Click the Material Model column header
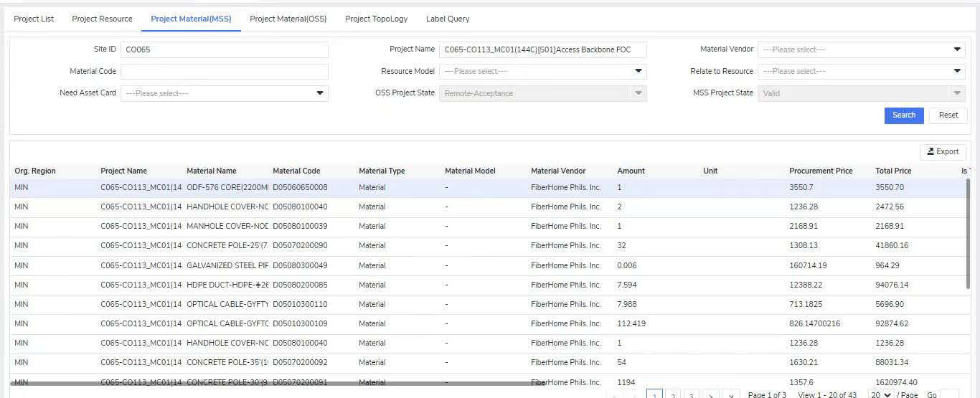This screenshot has width=980, height=398. tap(470, 171)
